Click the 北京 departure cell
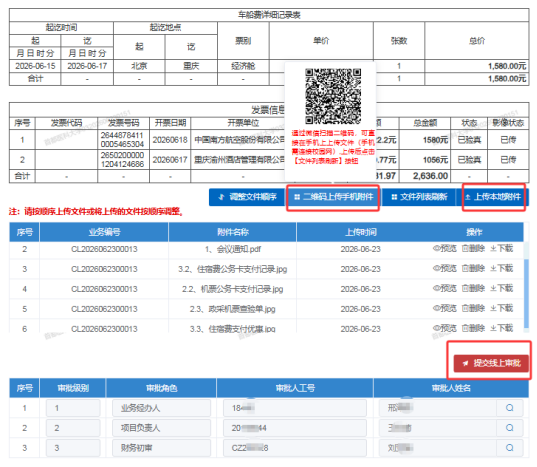 point(139,66)
